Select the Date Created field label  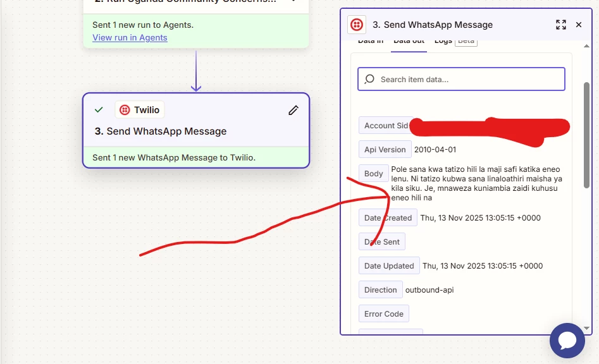click(x=388, y=218)
